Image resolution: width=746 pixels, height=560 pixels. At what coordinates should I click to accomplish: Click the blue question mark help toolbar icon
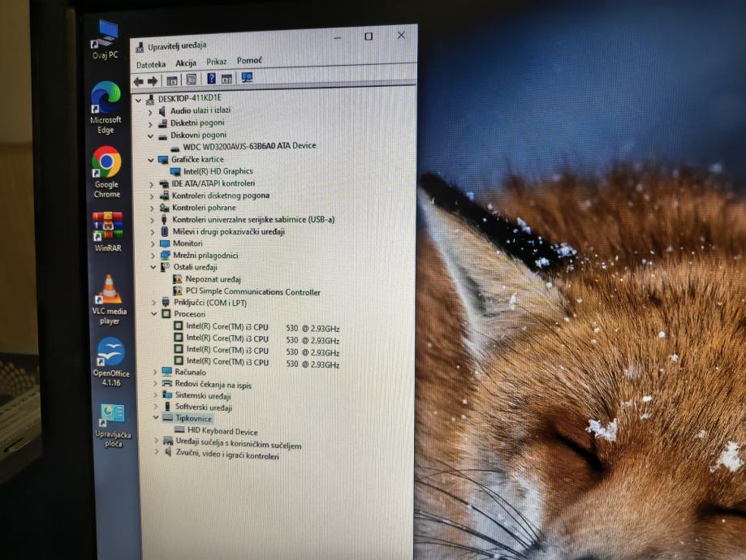pyautogui.click(x=211, y=79)
